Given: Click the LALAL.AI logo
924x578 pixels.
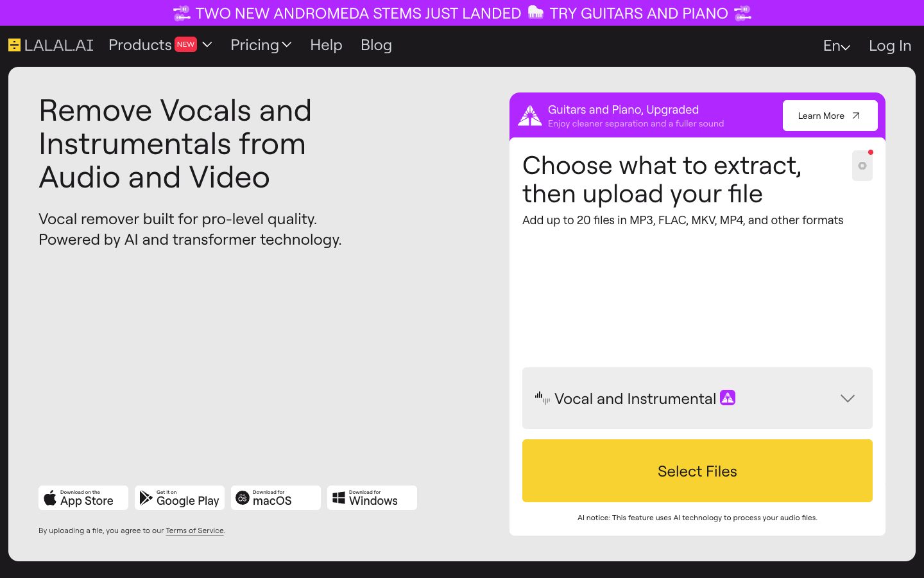Looking at the screenshot, I should pyautogui.click(x=51, y=45).
